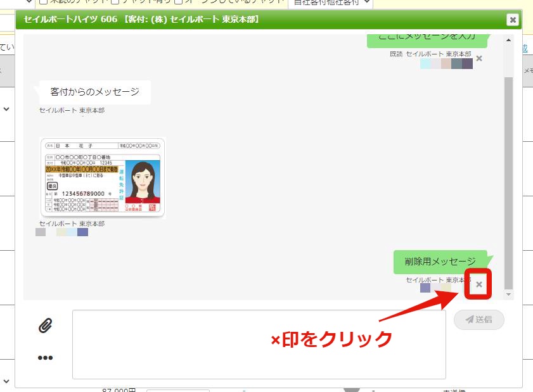Close the セイルボートハイツ 606 chat dialog
This screenshot has height=392, width=533.
[x=513, y=20]
